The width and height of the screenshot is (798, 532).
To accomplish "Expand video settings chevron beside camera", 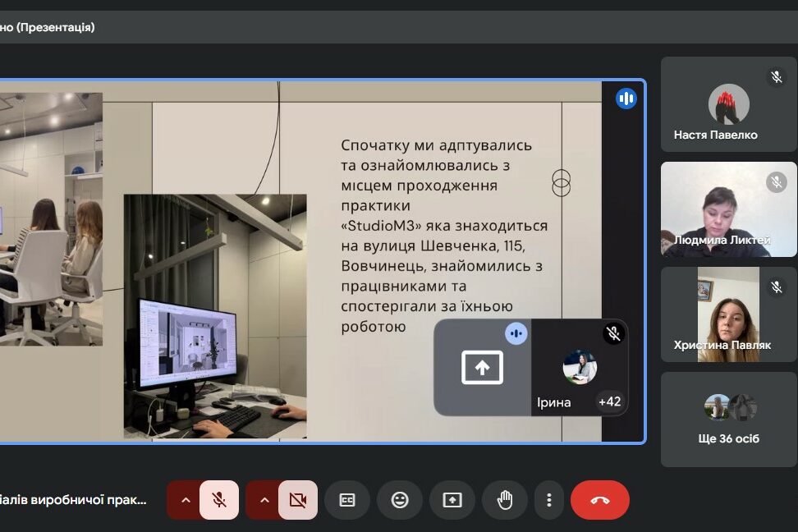I will coord(264,500).
